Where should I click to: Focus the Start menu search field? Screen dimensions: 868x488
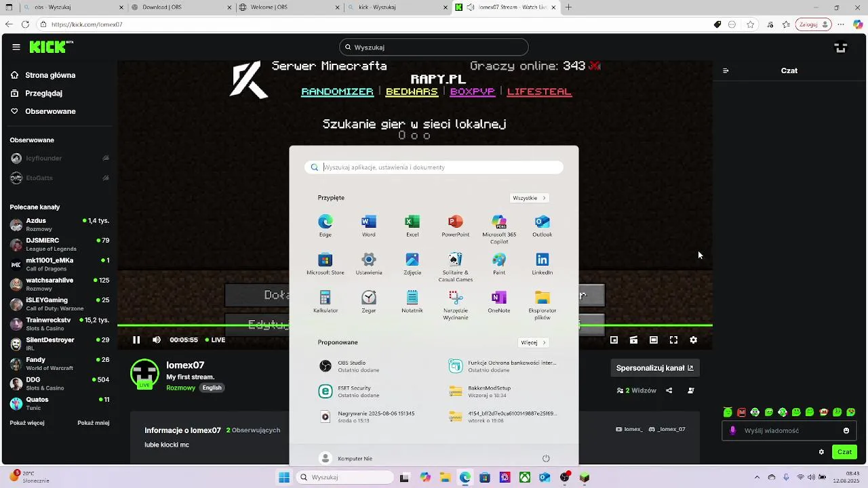click(x=434, y=167)
